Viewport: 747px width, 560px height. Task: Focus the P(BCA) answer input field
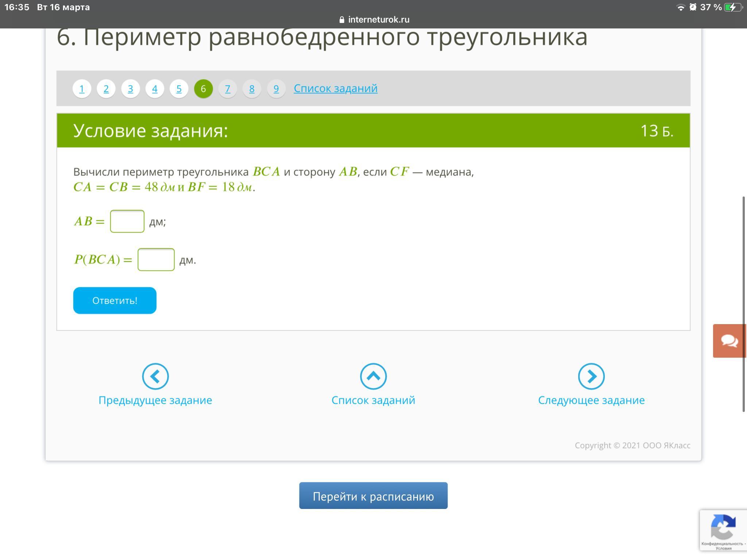pos(156,260)
